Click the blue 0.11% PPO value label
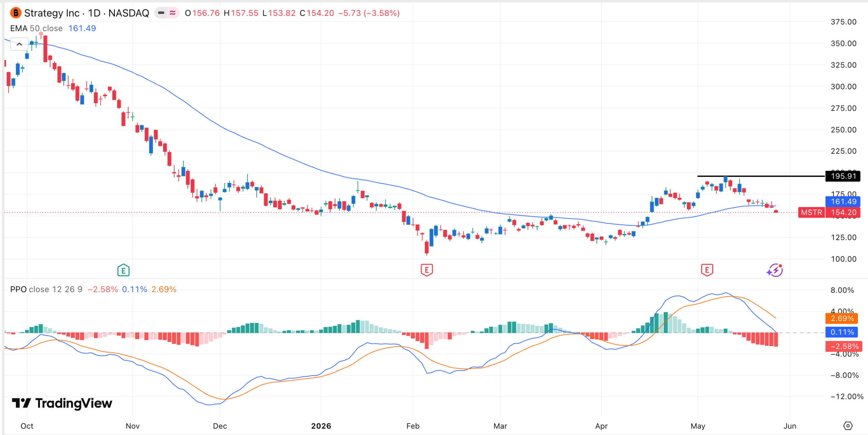This screenshot has width=868, height=435. (842, 332)
